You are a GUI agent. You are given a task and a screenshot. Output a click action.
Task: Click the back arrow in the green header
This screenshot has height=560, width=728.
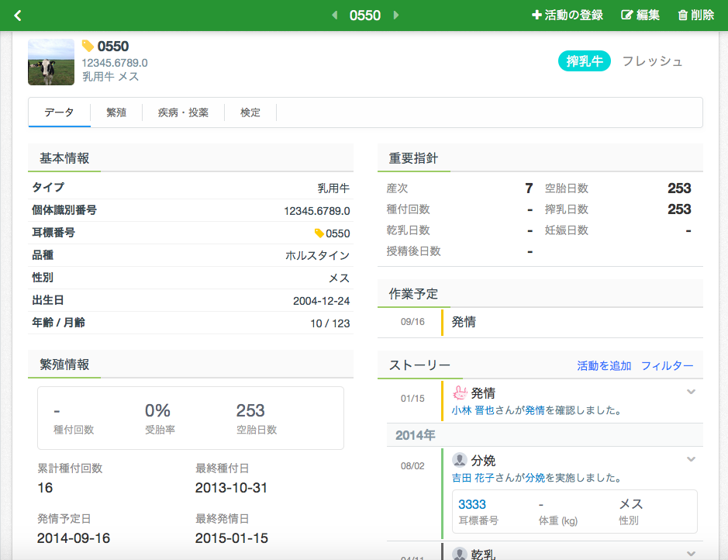(x=18, y=16)
